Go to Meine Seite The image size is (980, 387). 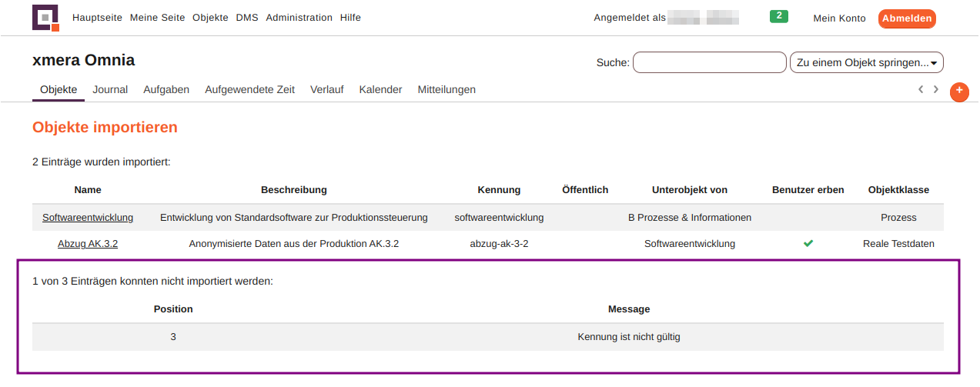pos(157,18)
